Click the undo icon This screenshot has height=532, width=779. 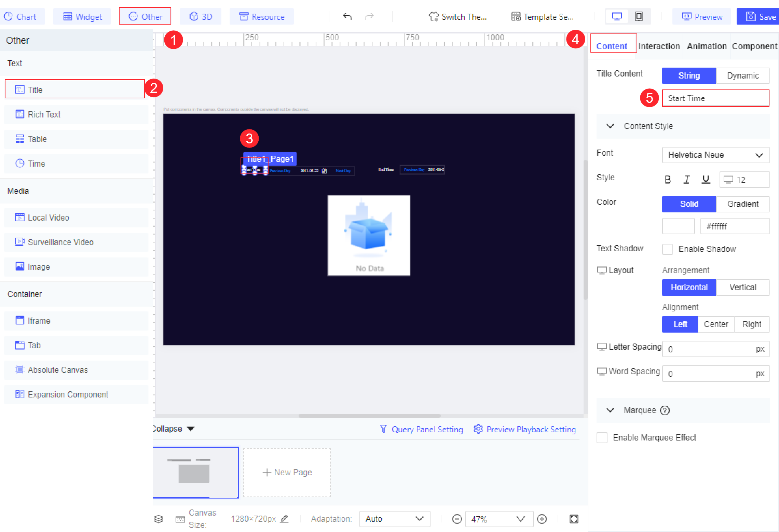pyautogui.click(x=347, y=16)
